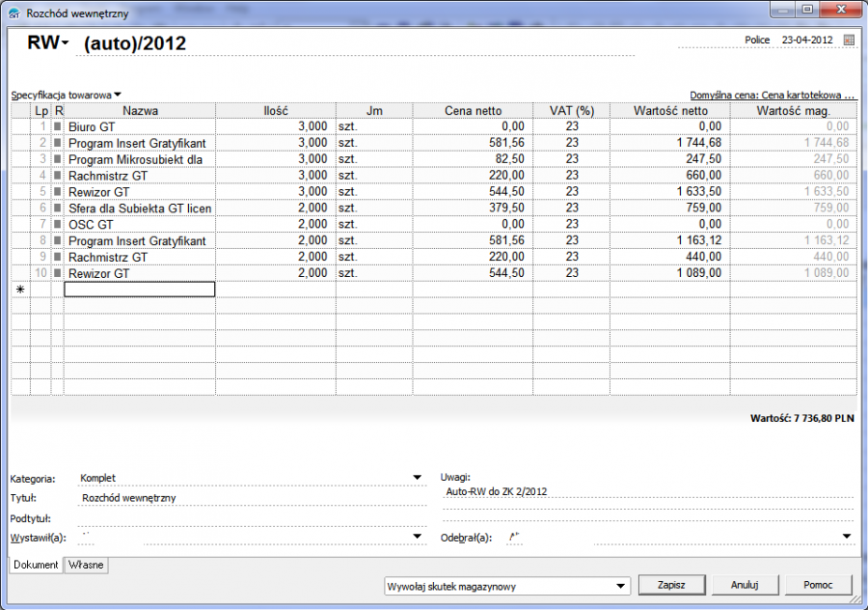
Task: Click the 1 163,12 Wartość netto cell
Action: point(670,240)
